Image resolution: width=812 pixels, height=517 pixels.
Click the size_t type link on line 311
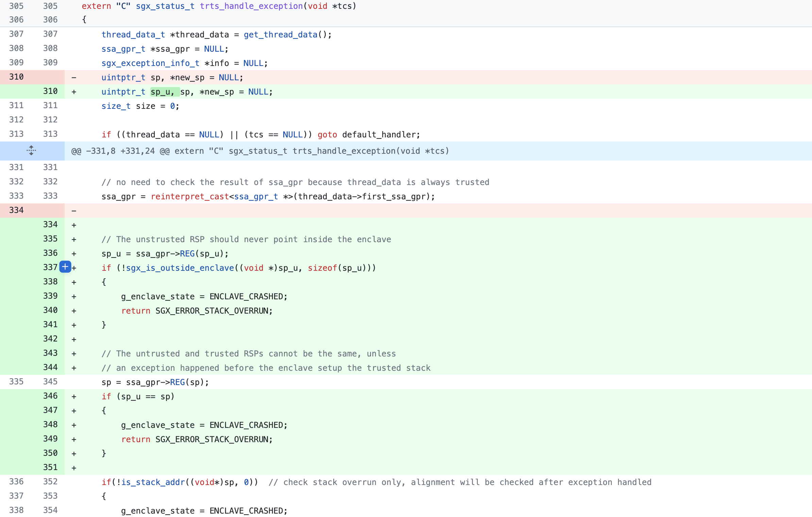[x=116, y=106]
